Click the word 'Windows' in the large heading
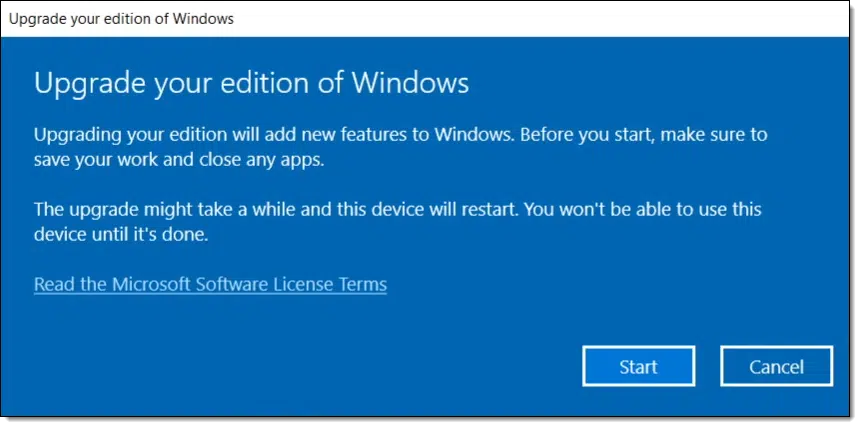The image size is (860, 427). click(410, 83)
